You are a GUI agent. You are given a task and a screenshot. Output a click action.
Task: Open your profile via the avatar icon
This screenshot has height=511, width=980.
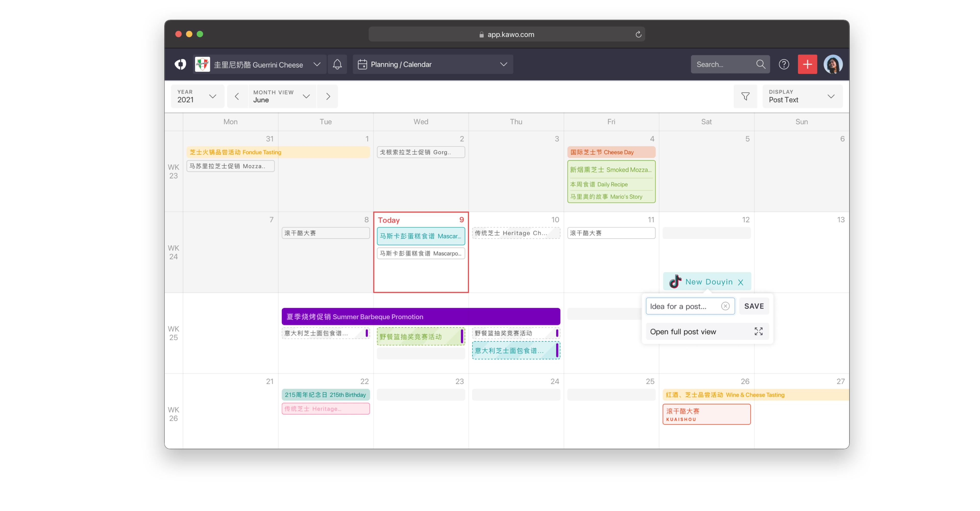tap(833, 64)
